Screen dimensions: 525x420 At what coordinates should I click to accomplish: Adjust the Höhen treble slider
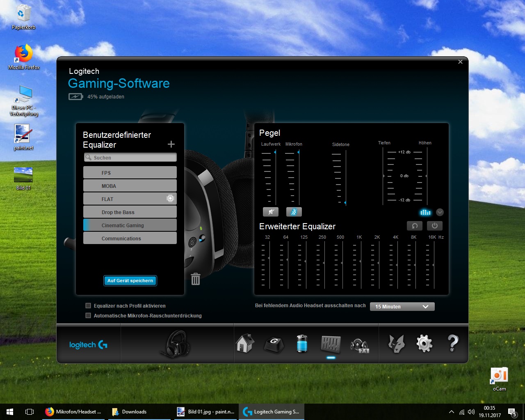point(427,176)
